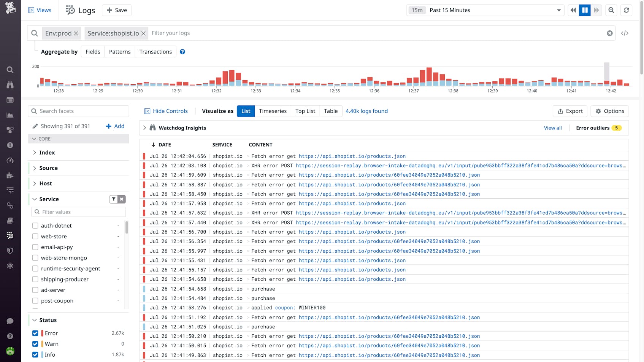
Task: Open the help chat bubble icon
Action: tap(10, 321)
